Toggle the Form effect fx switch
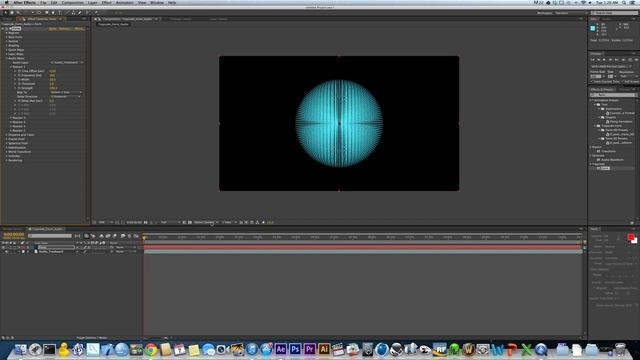Screen dimensions: 640x360 pyautogui.click(x=7, y=29)
